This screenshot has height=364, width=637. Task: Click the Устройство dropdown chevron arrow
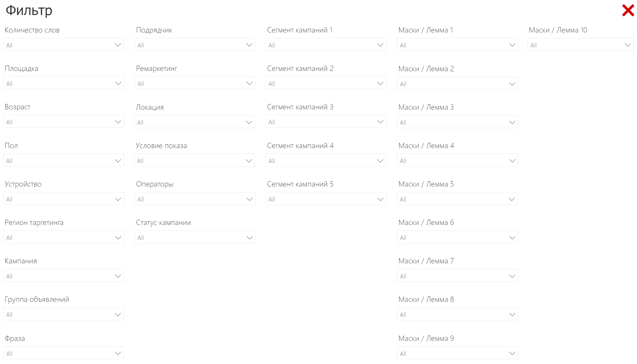tap(118, 199)
